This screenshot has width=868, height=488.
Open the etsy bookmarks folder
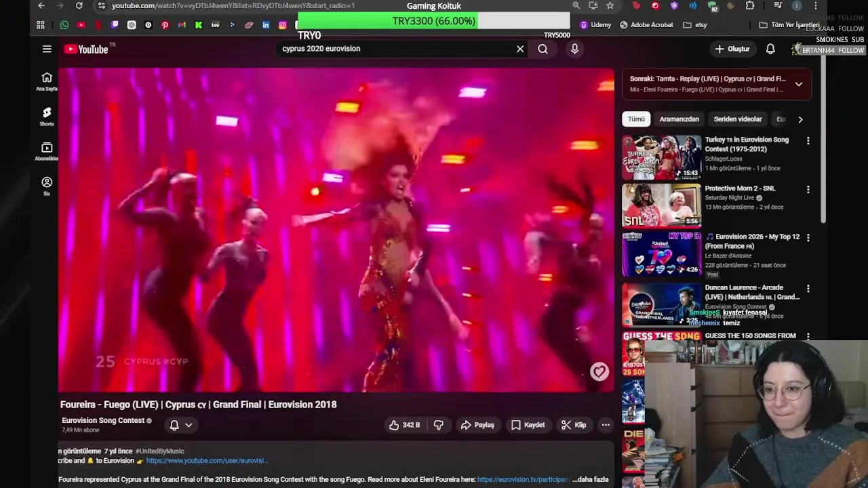click(695, 25)
